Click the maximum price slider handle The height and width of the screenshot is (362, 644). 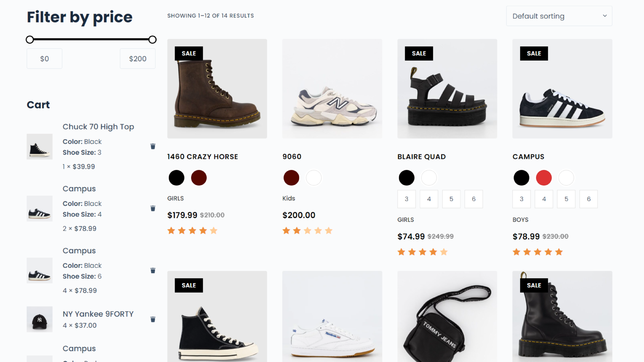click(153, 40)
